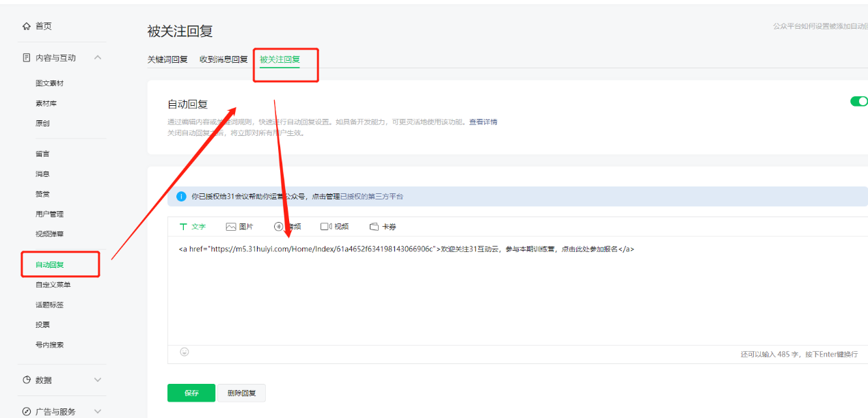Screen dimensions: 868x418
Task: Click the 内容与互动 document icon
Action: [x=27, y=58]
